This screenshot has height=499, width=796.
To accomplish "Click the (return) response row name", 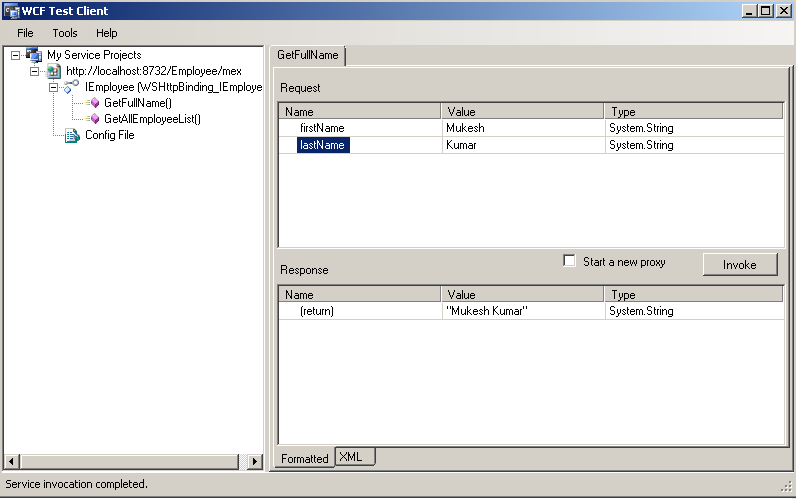I will coord(317,311).
